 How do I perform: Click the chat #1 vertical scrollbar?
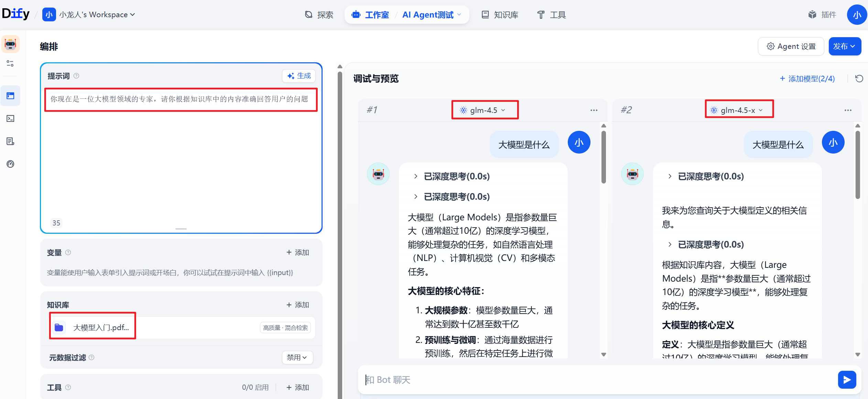point(604,157)
